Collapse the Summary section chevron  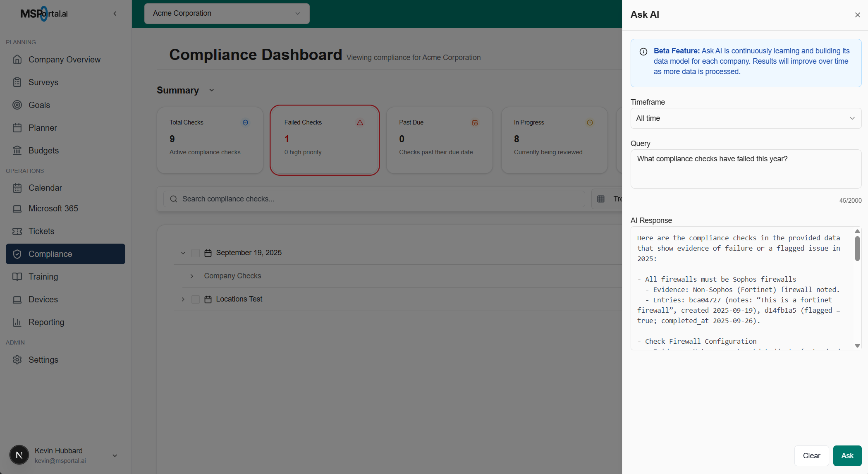[x=212, y=90]
